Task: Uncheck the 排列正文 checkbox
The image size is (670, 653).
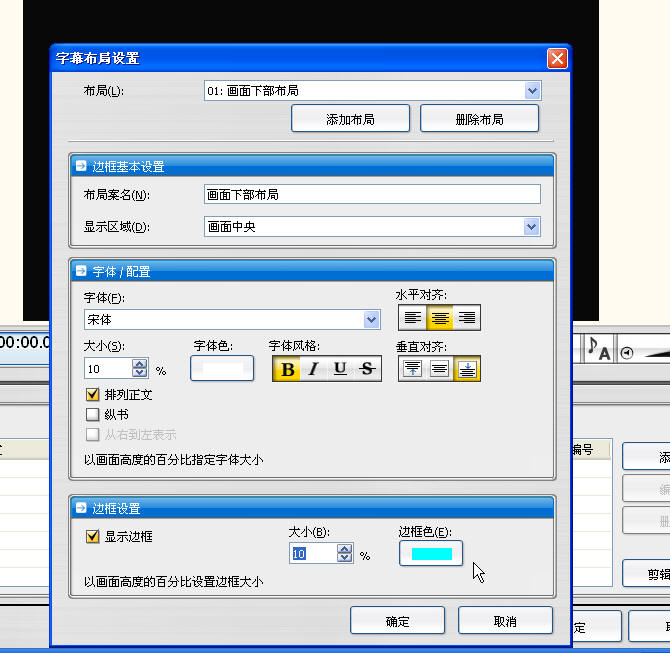Action: [92, 394]
